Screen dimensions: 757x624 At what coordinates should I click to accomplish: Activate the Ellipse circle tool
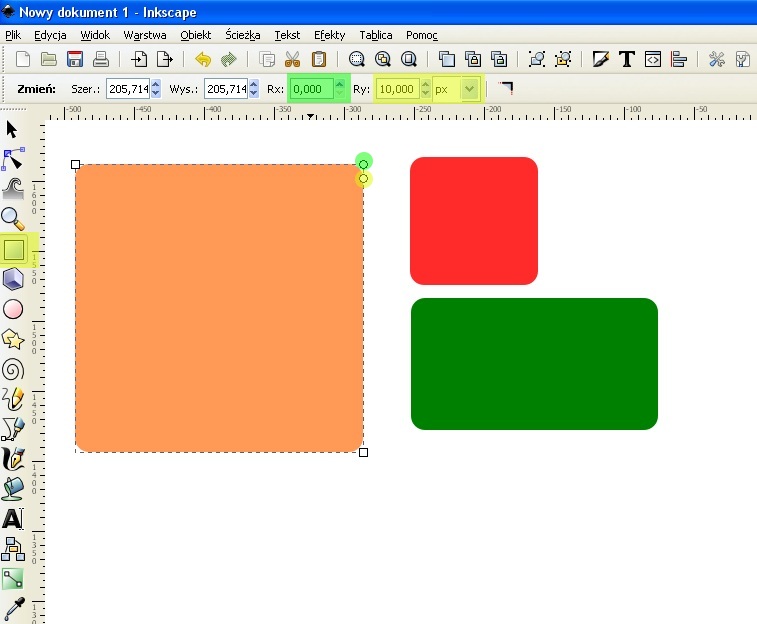click(x=13, y=309)
